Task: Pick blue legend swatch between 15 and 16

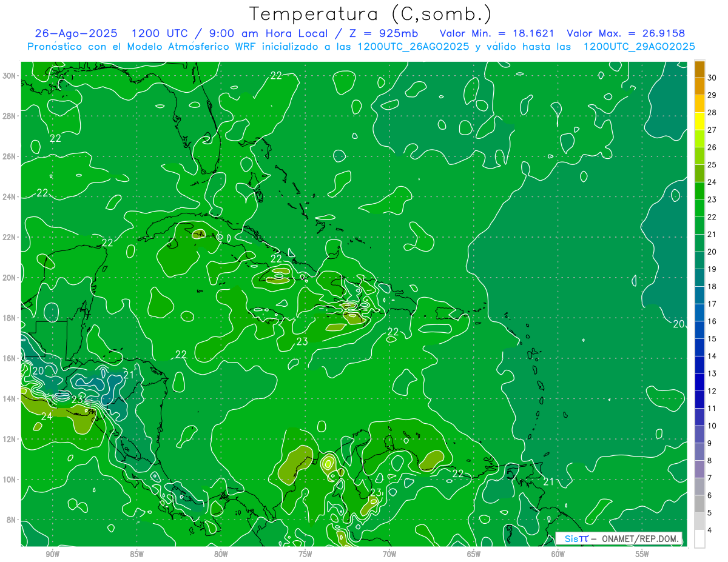Action: pos(699,330)
